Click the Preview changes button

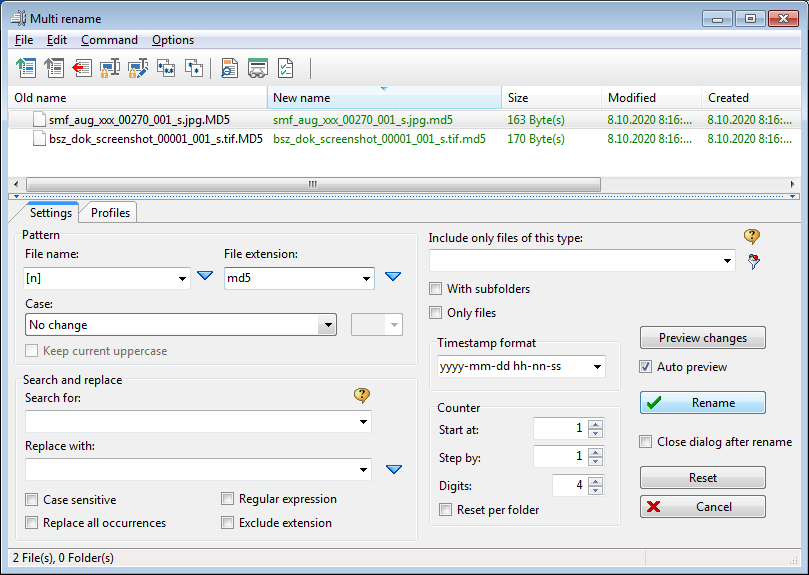click(703, 338)
